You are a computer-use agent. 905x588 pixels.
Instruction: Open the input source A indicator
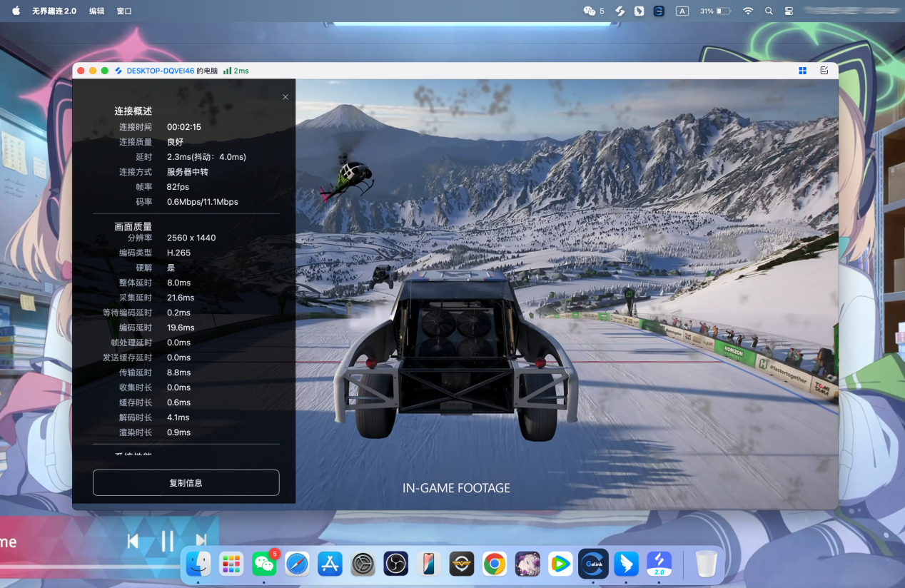682,11
